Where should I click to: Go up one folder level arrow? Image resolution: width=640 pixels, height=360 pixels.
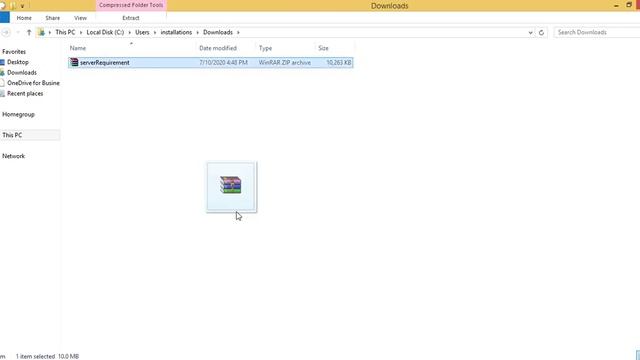click(x=29, y=32)
